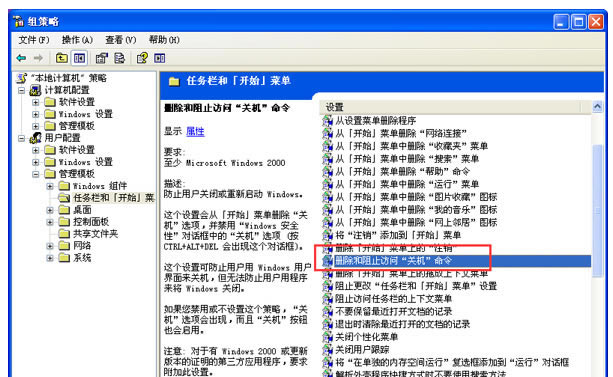Viewport: 613px width, 377px height.
Task: Click the 用户配置 user icon
Action: tap(36, 138)
